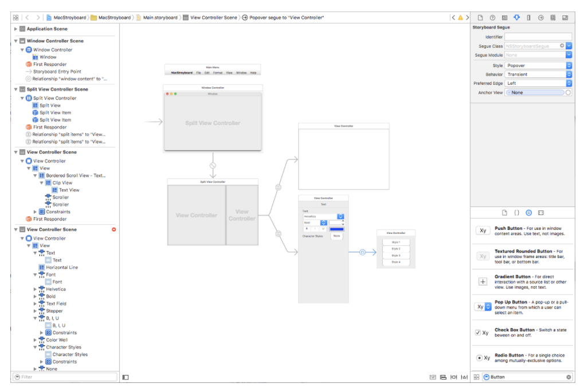Toggle the document outline visibility
The width and height of the screenshot is (588, 391).
point(125,377)
